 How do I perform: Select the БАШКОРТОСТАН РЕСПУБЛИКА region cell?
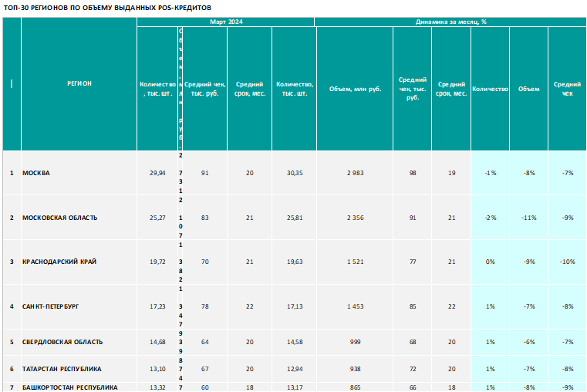click(79, 387)
